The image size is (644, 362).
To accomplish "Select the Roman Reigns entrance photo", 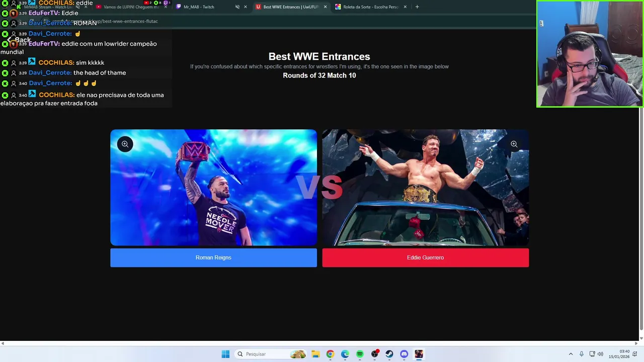I will coord(213,188).
